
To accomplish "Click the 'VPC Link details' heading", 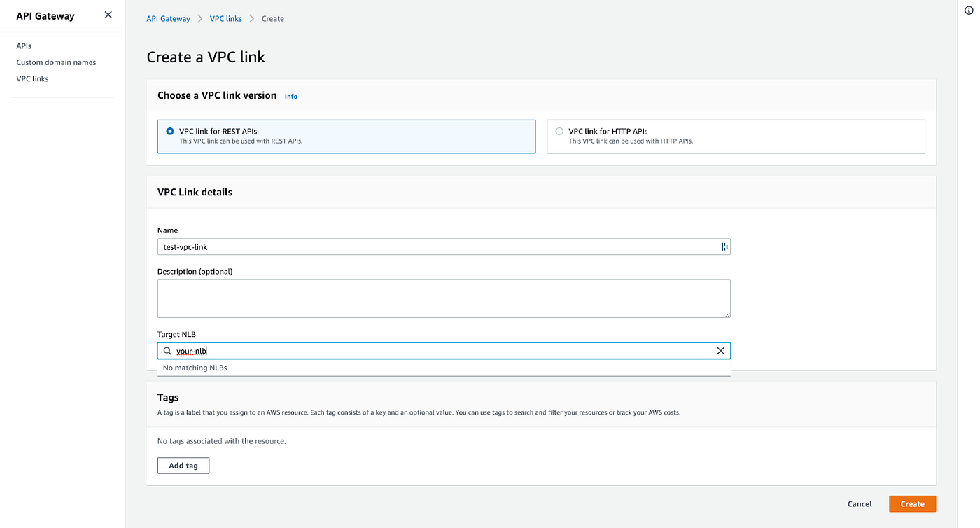I will click(195, 192).
